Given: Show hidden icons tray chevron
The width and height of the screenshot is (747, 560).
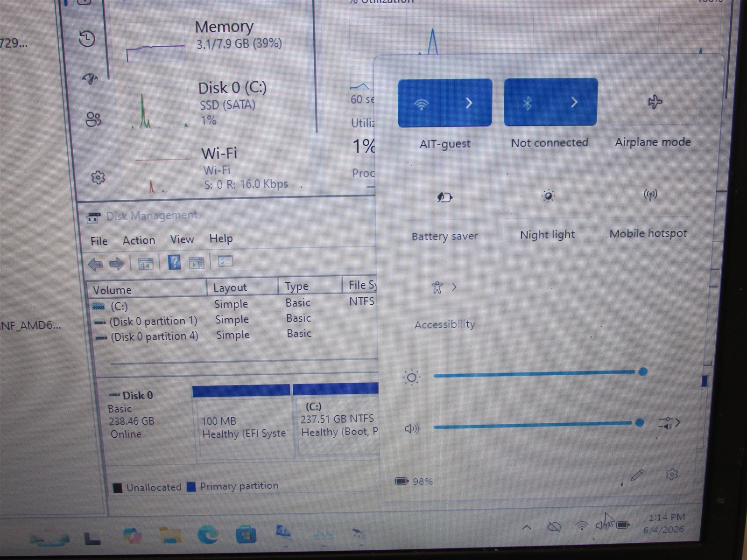Looking at the screenshot, I should (x=527, y=528).
